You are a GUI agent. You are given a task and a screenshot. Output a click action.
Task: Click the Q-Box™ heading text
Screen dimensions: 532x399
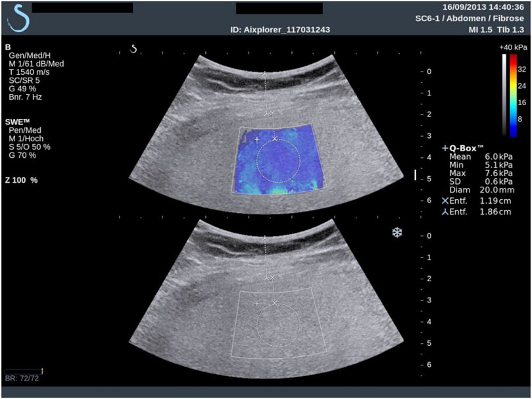tap(466, 149)
